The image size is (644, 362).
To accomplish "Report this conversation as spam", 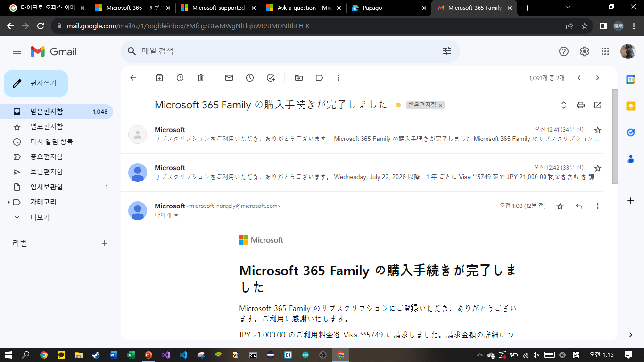I will click(x=180, y=78).
